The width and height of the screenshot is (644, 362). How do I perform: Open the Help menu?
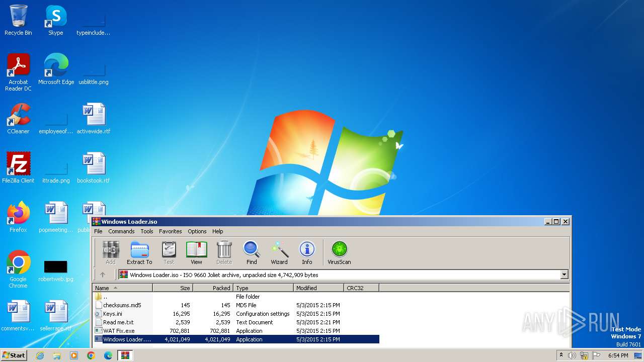[218, 231]
